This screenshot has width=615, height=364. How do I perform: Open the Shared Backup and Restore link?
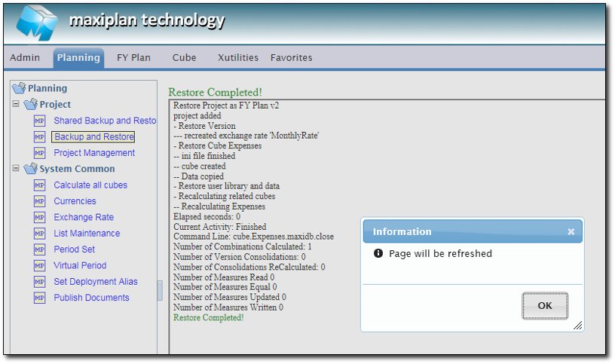[105, 121]
